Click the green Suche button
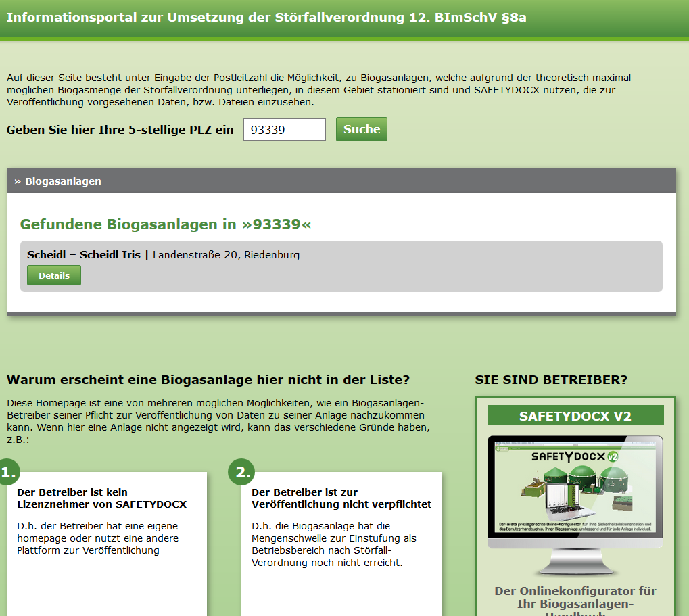The height and width of the screenshot is (616, 689). (x=361, y=129)
